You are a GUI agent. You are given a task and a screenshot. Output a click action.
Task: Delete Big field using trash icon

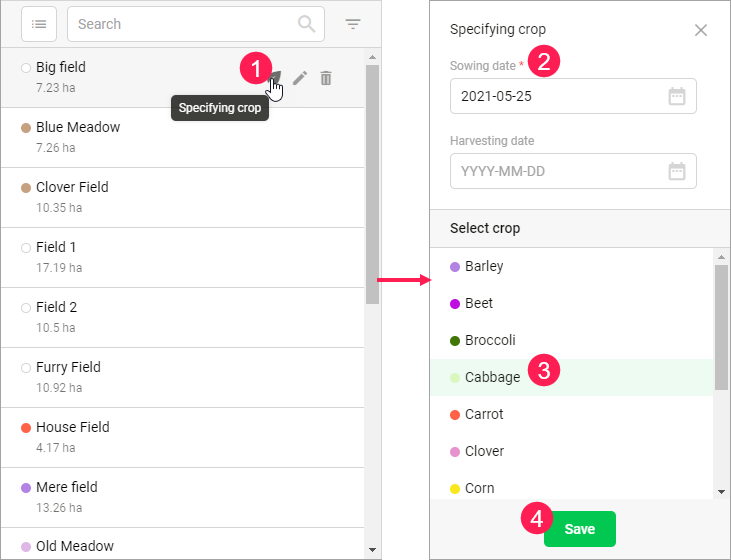[326, 77]
